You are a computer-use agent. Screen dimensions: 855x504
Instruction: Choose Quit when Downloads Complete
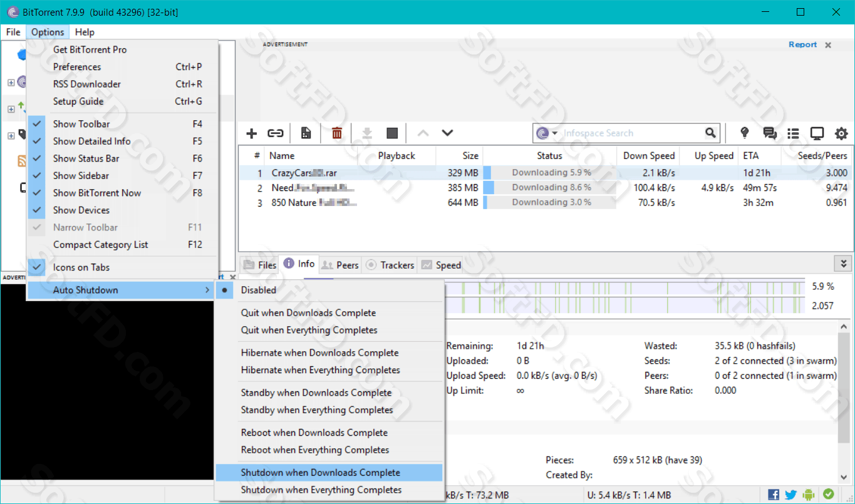[329, 313]
